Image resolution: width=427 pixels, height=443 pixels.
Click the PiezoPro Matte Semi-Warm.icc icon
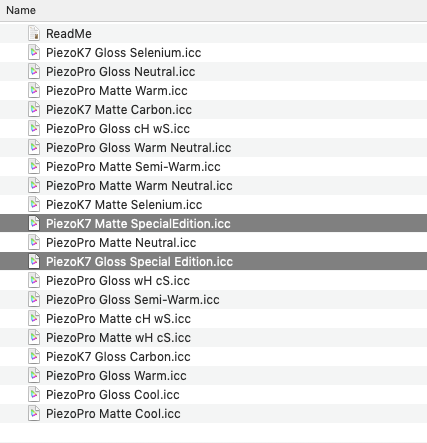point(34,166)
